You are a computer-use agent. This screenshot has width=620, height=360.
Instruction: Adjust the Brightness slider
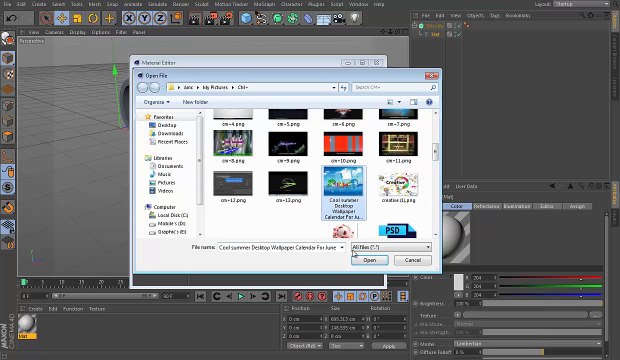542,304
